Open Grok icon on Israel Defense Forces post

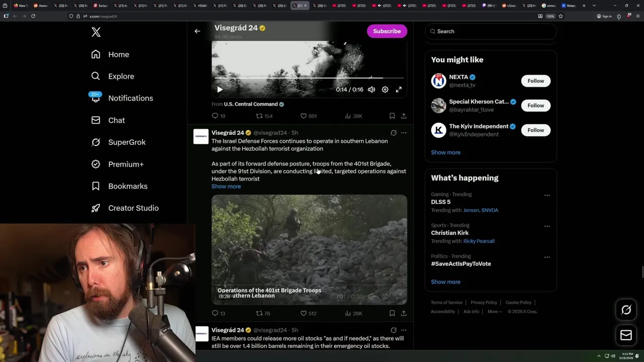pyautogui.click(x=393, y=133)
